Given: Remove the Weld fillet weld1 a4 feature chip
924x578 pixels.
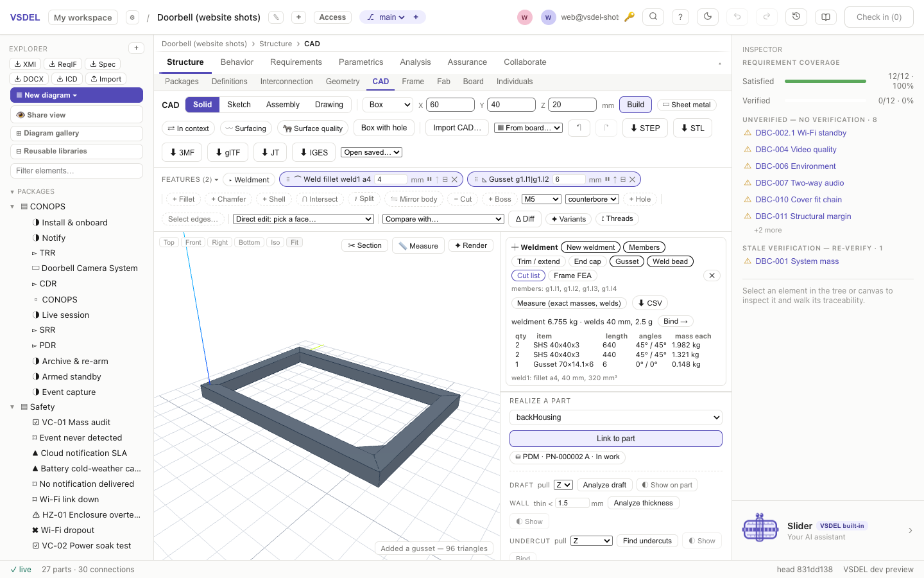Looking at the screenshot, I should pyautogui.click(x=454, y=180).
